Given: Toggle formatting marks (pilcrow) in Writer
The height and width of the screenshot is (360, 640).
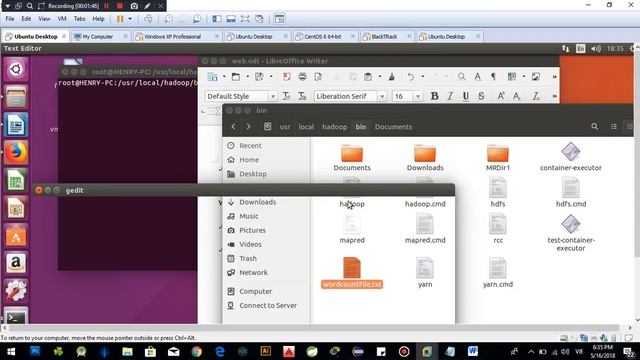Looking at the screenshot, I should tap(493, 76).
